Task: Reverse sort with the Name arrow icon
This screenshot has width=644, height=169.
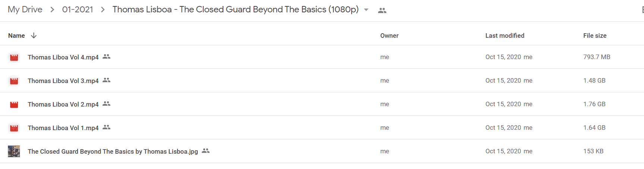Action: pos(34,36)
